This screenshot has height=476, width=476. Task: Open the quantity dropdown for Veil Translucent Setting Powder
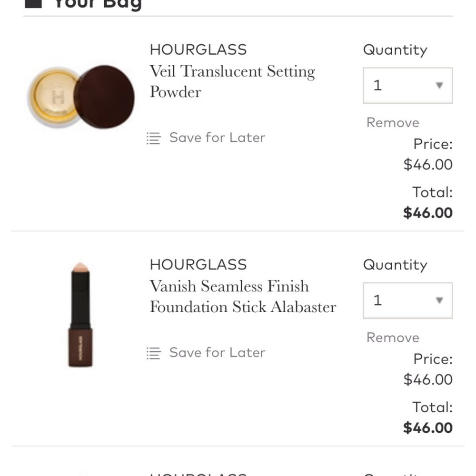tap(407, 86)
